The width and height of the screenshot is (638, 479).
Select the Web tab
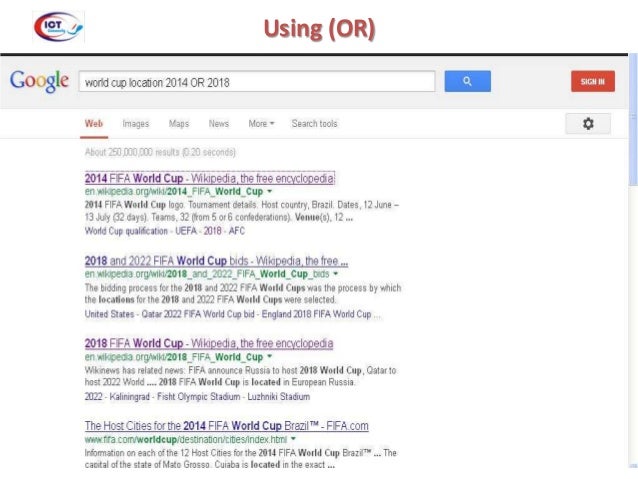(x=94, y=124)
